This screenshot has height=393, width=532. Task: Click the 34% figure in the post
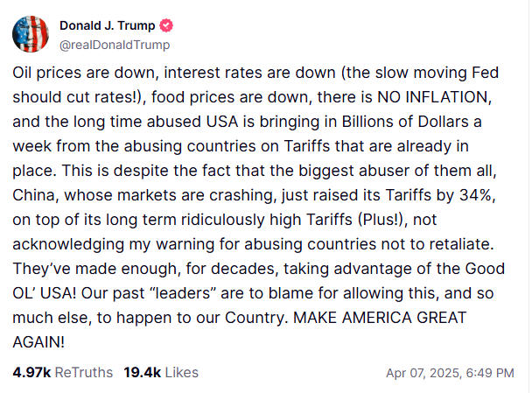click(475, 195)
